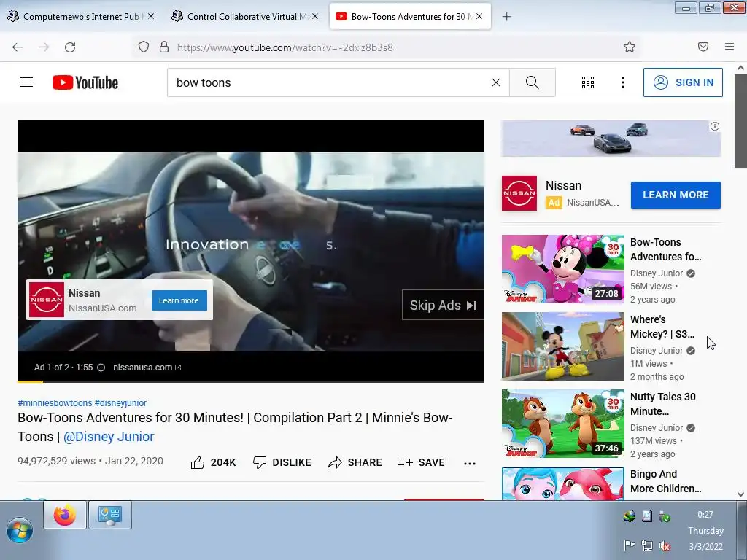Viewport: 747px width, 560px height.
Task: Click the magnifier search button
Action: click(x=532, y=82)
